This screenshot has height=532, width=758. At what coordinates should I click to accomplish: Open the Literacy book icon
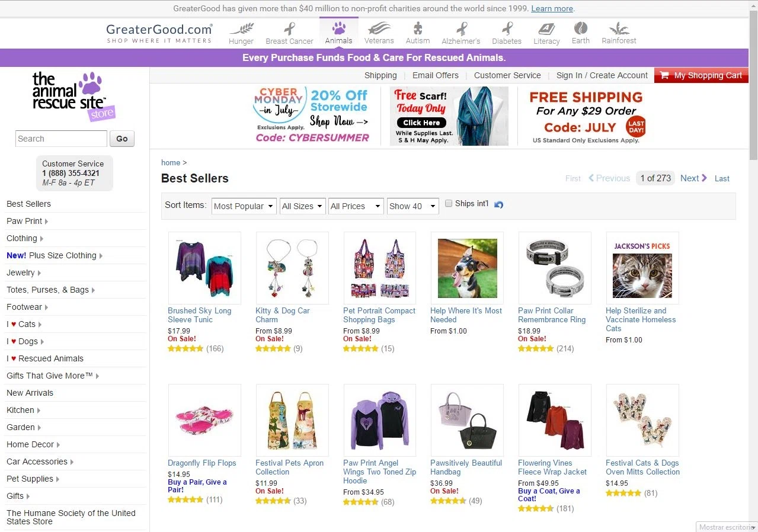(x=546, y=28)
